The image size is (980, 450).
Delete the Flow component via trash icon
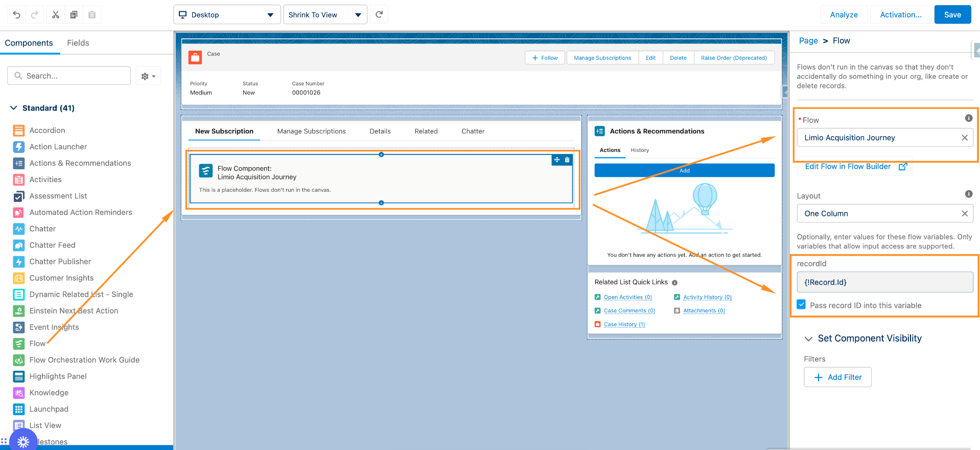coord(567,160)
